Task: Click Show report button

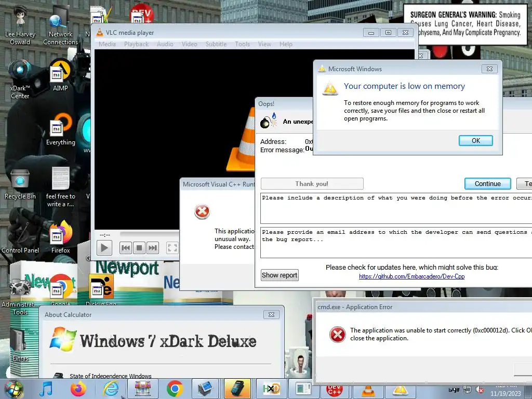Action: tap(280, 275)
